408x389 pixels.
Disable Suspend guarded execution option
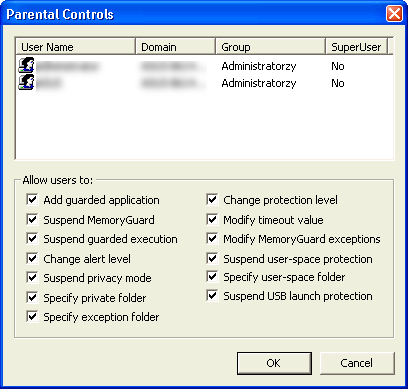click(x=32, y=239)
